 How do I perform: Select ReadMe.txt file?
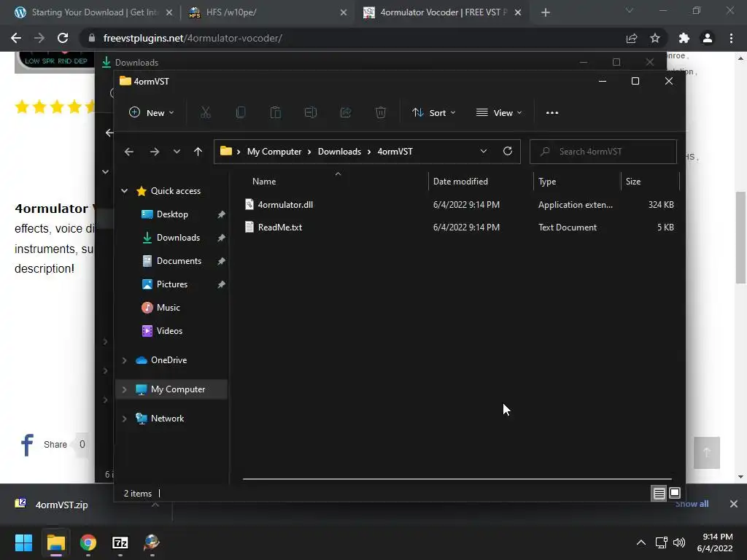click(x=279, y=227)
